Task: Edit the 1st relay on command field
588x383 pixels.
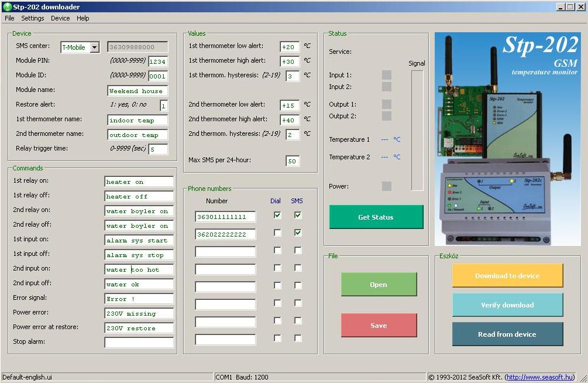Action: point(139,182)
